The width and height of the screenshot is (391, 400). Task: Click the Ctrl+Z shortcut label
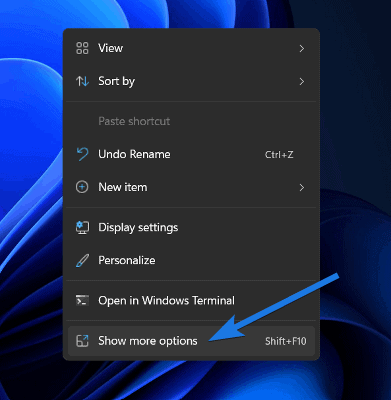click(279, 155)
